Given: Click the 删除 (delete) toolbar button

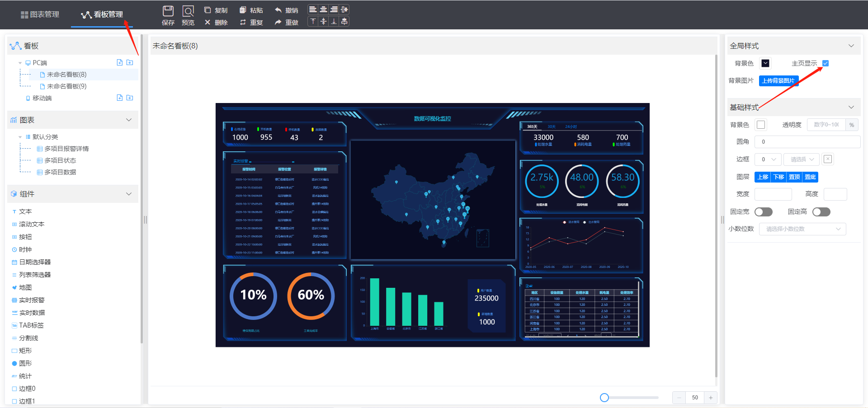Looking at the screenshot, I should [216, 22].
